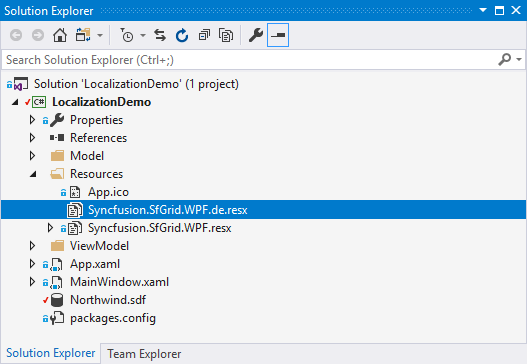Click the xaml file icon of MainWindow.xaml
527x364 pixels.
[x=56, y=282]
